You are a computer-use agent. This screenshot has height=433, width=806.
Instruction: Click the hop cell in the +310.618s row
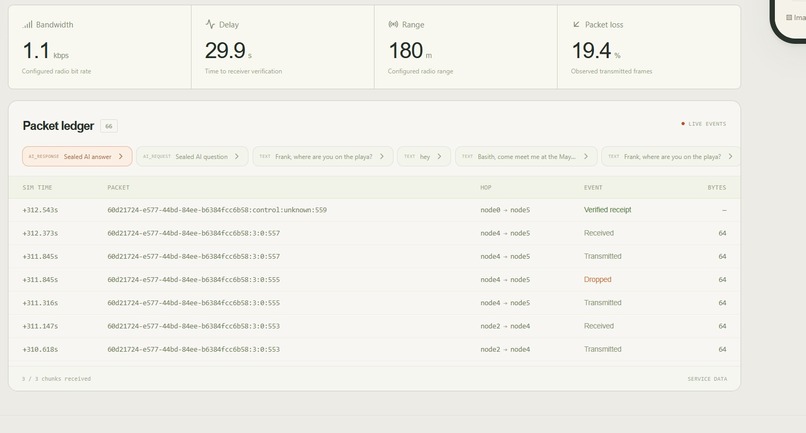coord(505,349)
